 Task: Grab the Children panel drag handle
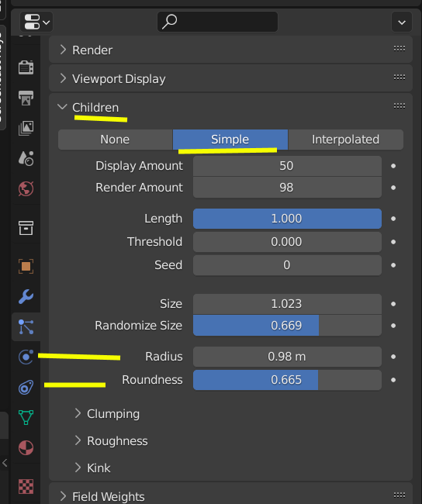(400, 105)
